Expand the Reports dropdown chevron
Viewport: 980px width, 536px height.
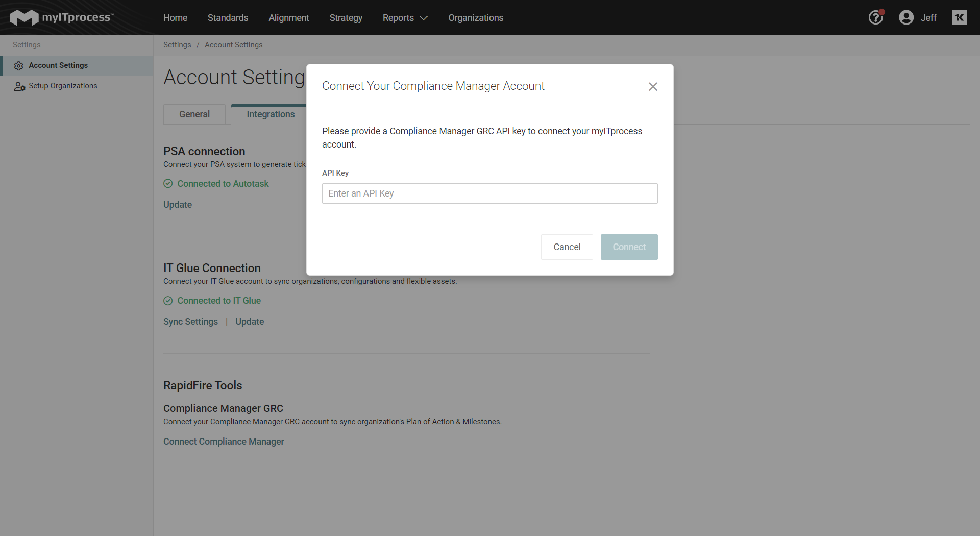(x=424, y=18)
